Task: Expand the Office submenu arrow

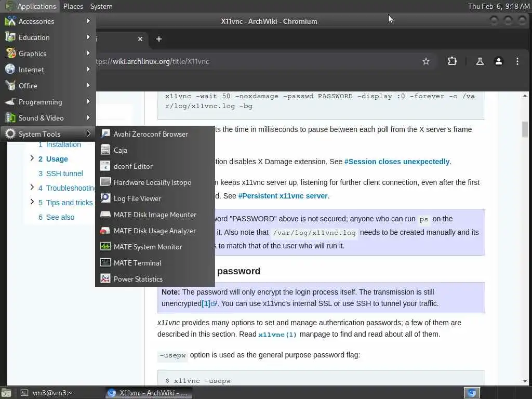Action: coord(88,86)
